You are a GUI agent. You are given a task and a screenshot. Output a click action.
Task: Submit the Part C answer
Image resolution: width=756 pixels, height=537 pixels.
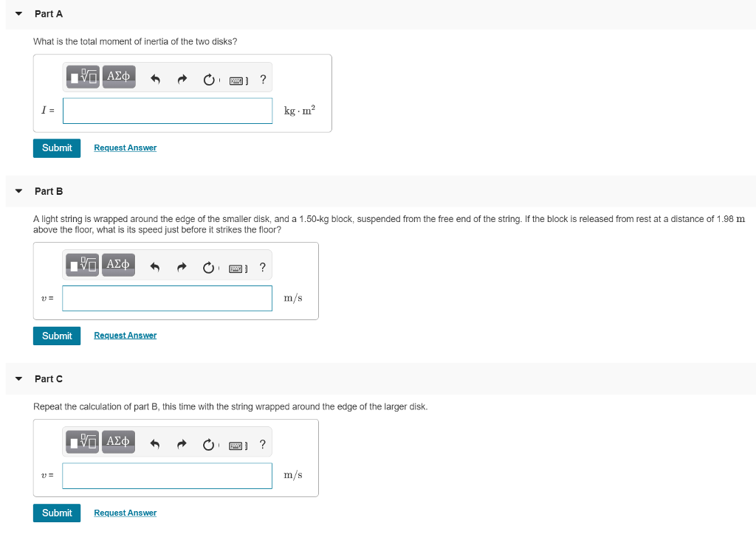(57, 512)
